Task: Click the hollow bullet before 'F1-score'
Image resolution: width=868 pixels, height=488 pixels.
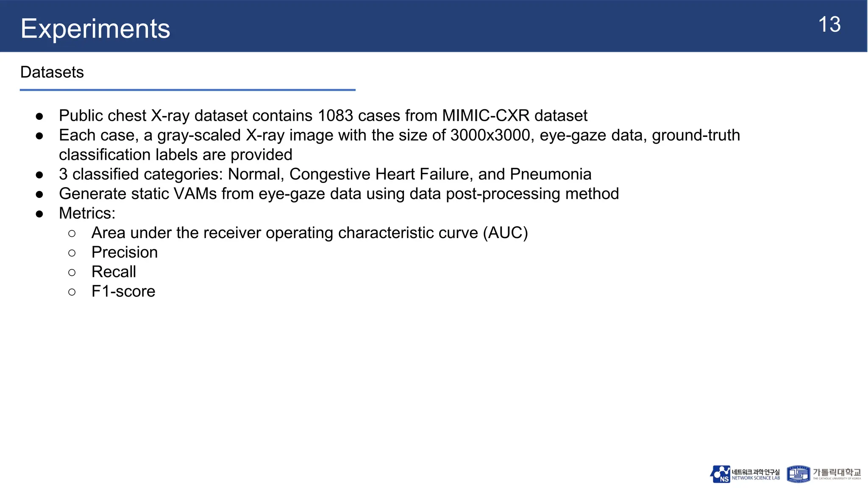Action: pyautogui.click(x=72, y=292)
